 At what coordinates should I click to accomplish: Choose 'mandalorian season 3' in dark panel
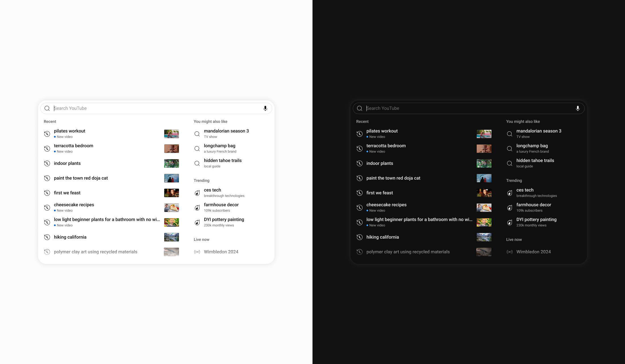[539, 131]
